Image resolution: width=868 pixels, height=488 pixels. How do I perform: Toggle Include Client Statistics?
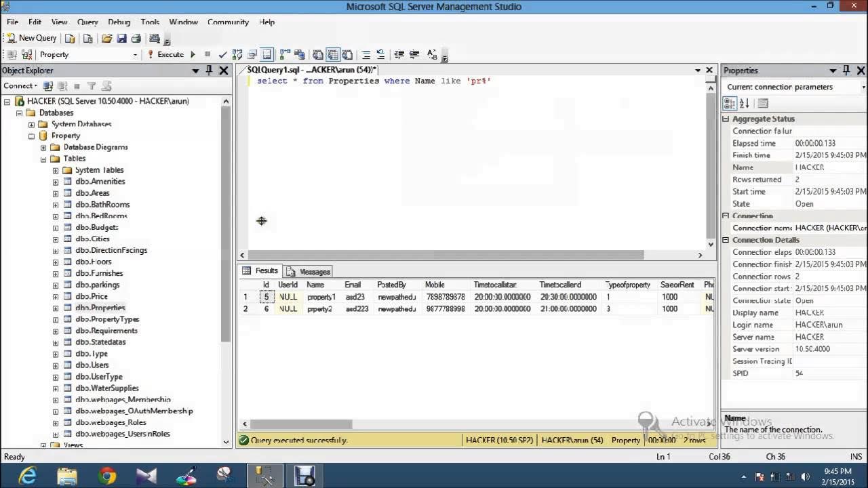coord(299,54)
